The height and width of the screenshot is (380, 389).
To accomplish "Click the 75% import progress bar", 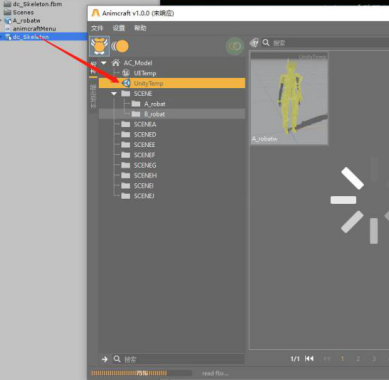I will click(x=141, y=373).
